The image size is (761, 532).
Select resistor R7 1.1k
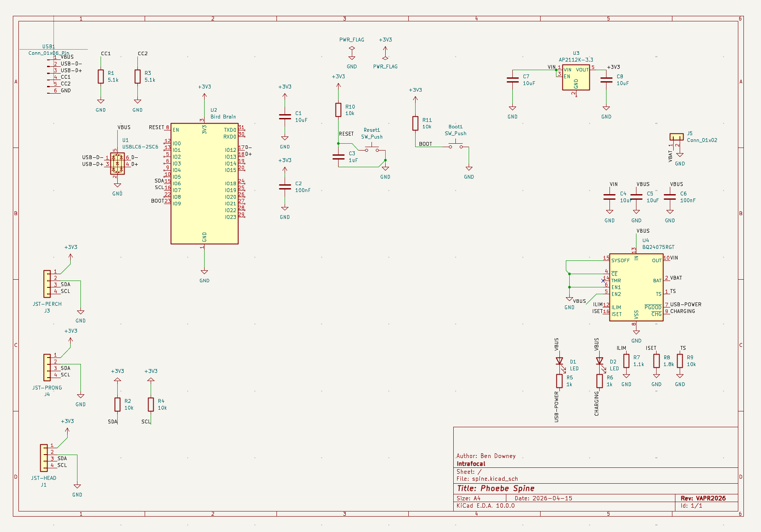[626, 361]
